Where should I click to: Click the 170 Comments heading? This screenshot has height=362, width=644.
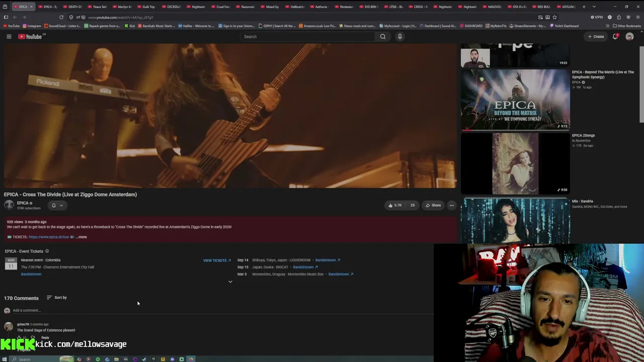pos(21,298)
